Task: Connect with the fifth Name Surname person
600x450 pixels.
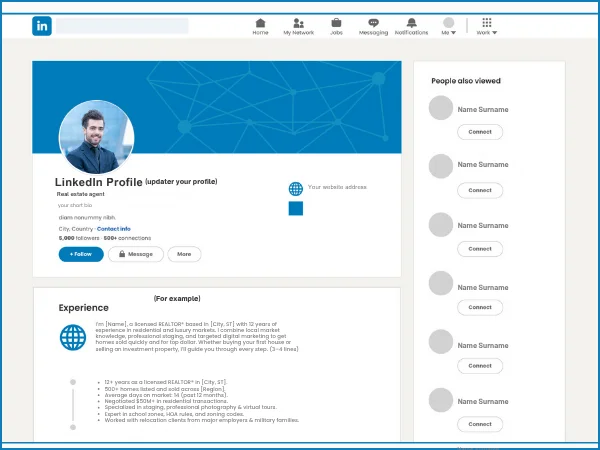Action: (480, 366)
